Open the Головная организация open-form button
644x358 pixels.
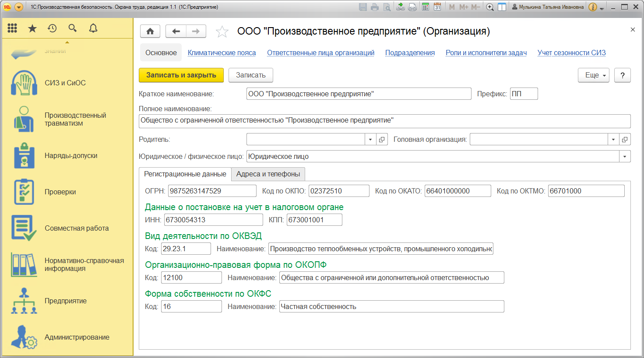[x=625, y=140]
